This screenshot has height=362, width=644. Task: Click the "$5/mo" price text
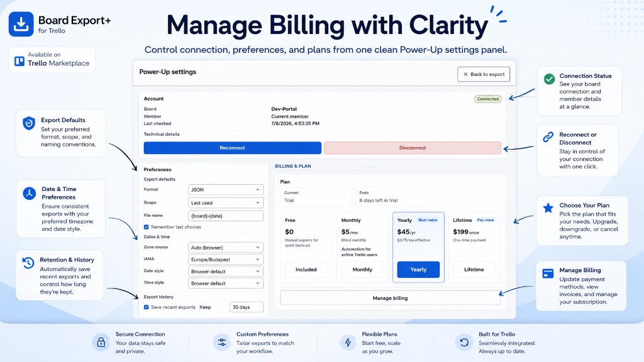click(x=349, y=232)
